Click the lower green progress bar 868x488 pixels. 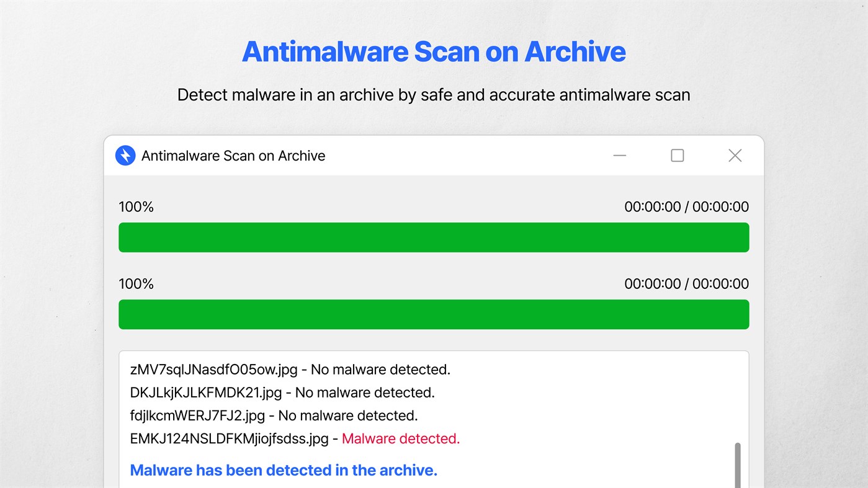[x=434, y=314]
